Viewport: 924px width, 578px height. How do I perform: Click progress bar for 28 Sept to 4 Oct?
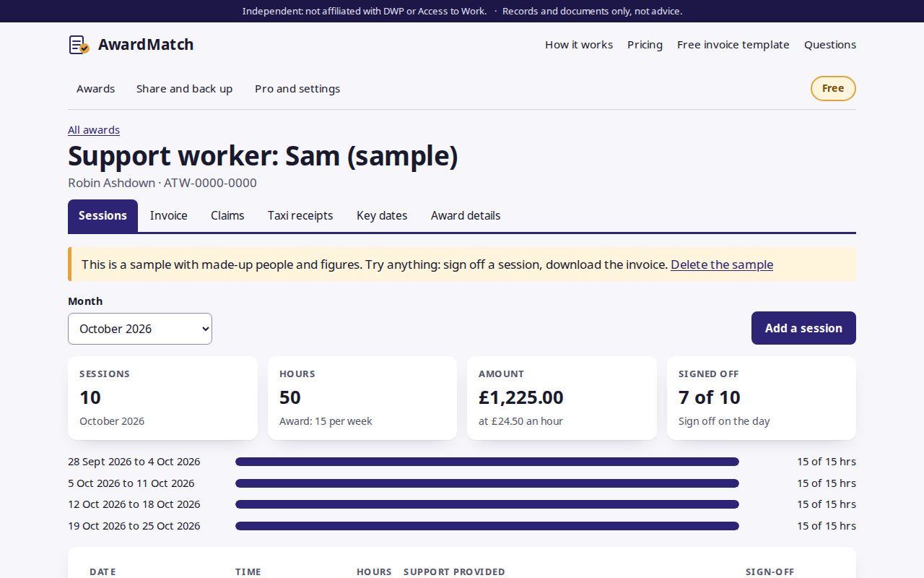click(x=487, y=462)
